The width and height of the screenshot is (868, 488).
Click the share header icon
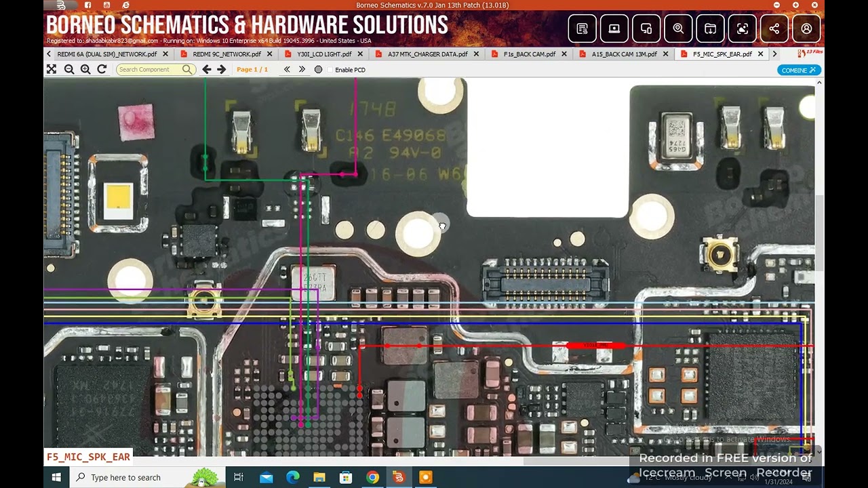pos(774,28)
